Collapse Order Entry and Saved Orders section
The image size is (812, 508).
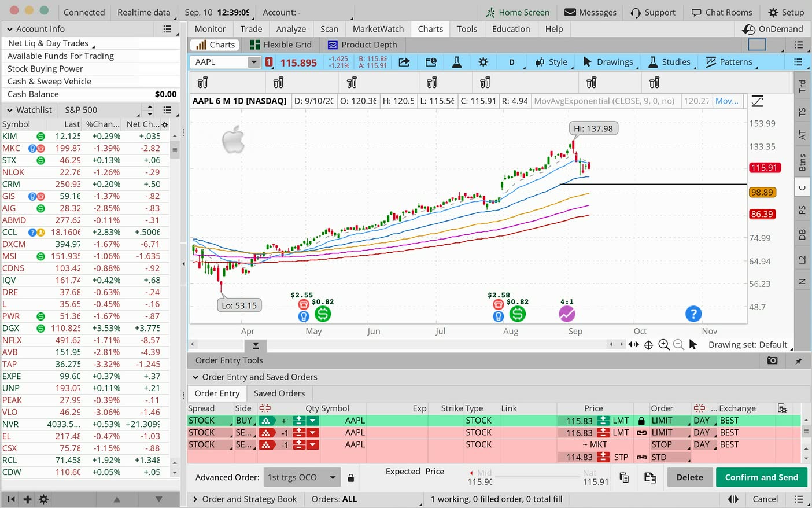[x=195, y=377]
